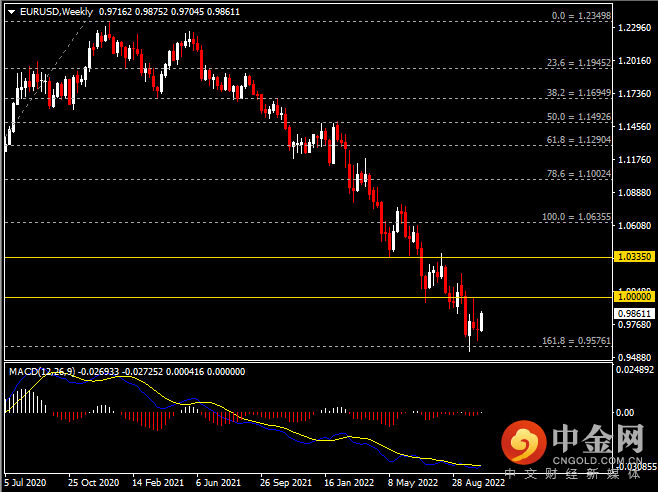The image size is (658, 492).
Task: Click the 161.8 = 0.95761 Fibonacci label
Action: [576, 340]
